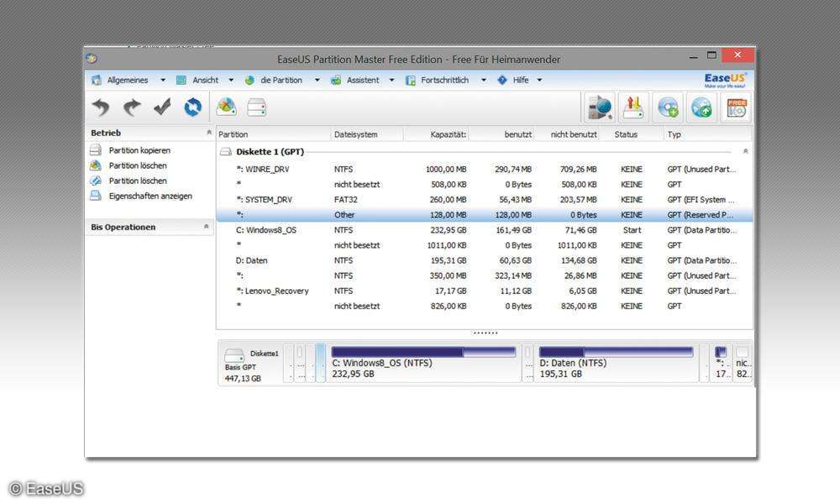Click the small scrollbar arrow on the table
The height and width of the screenshot is (504, 840).
(x=744, y=150)
